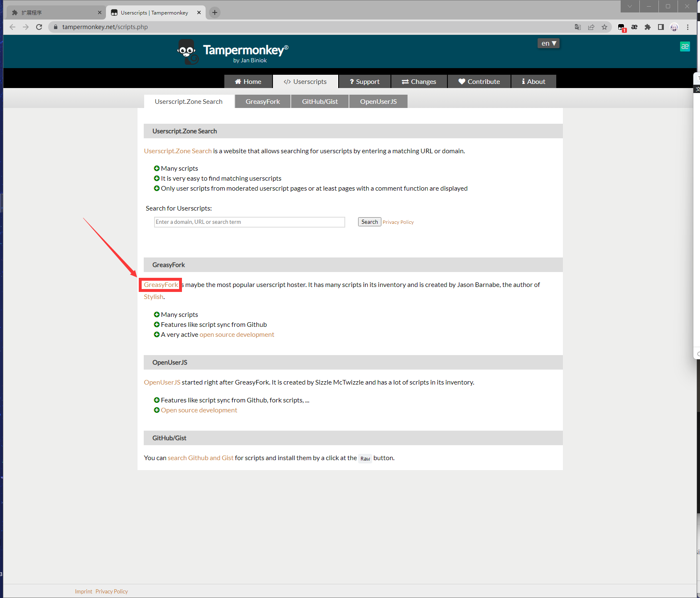Switch to GreasyFork sub-tab
Image resolution: width=700 pixels, height=598 pixels.
[263, 101]
